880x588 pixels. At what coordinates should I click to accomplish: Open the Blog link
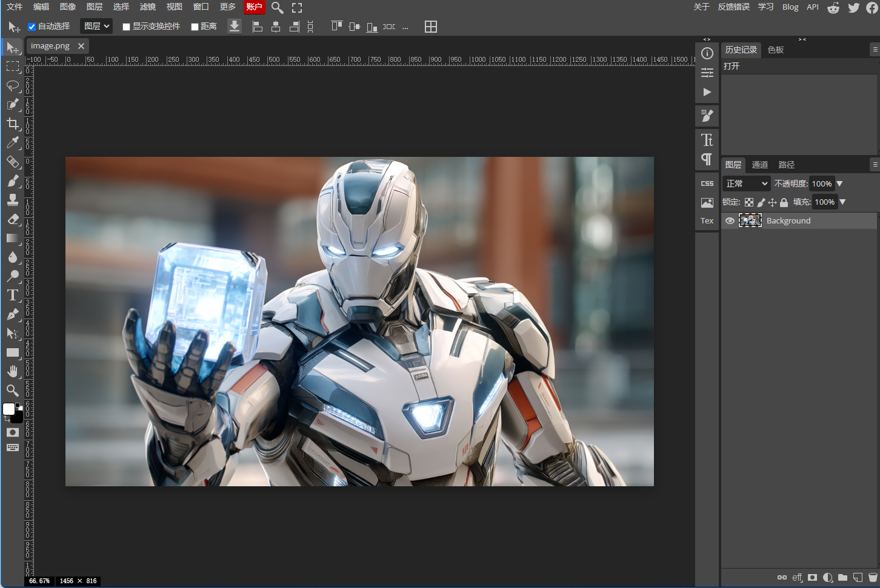pyautogui.click(x=790, y=7)
